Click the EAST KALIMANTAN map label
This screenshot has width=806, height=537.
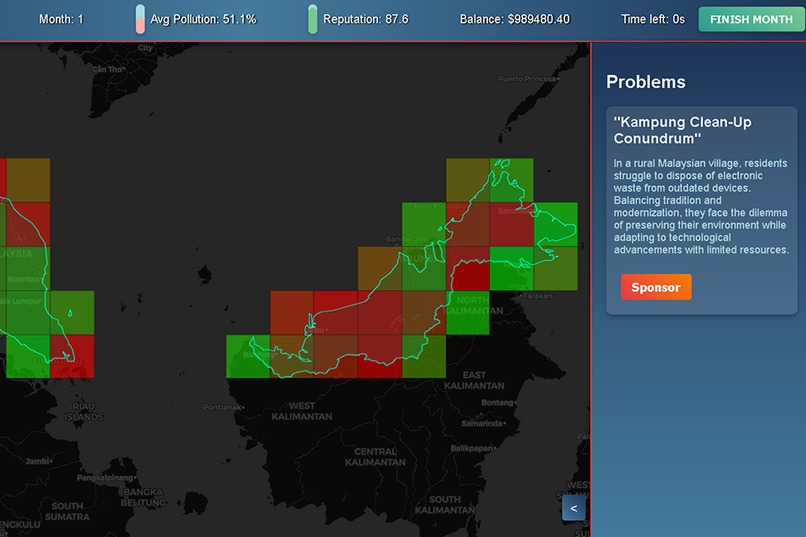tap(474, 380)
